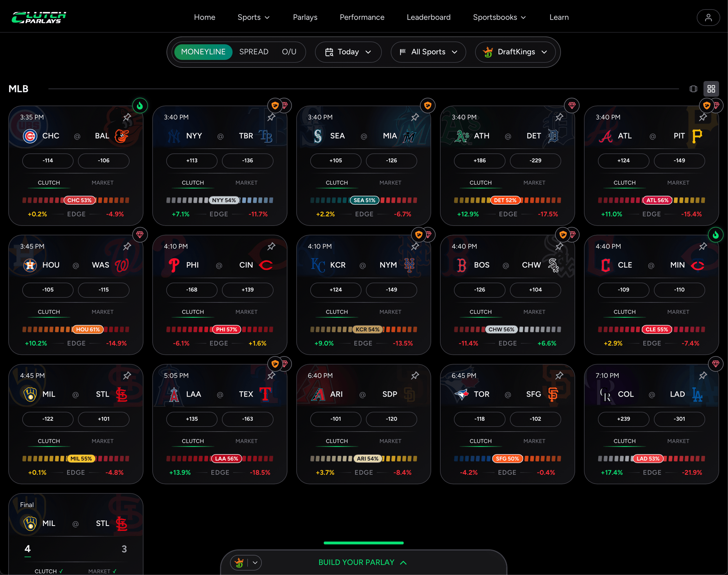728x575 pixels.
Task: Pin the NYY @ TBR game card
Action: click(x=271, y=117)
